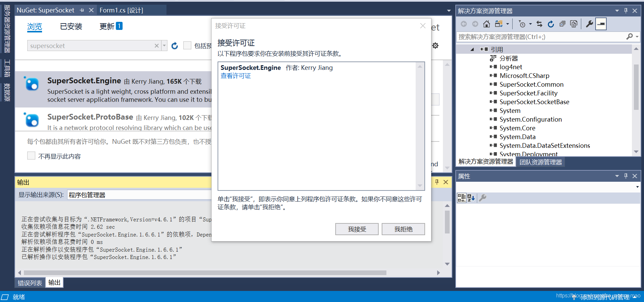
Task: Click the SuperSocket.ProtoBase package icon
Action: pos(32,120)
